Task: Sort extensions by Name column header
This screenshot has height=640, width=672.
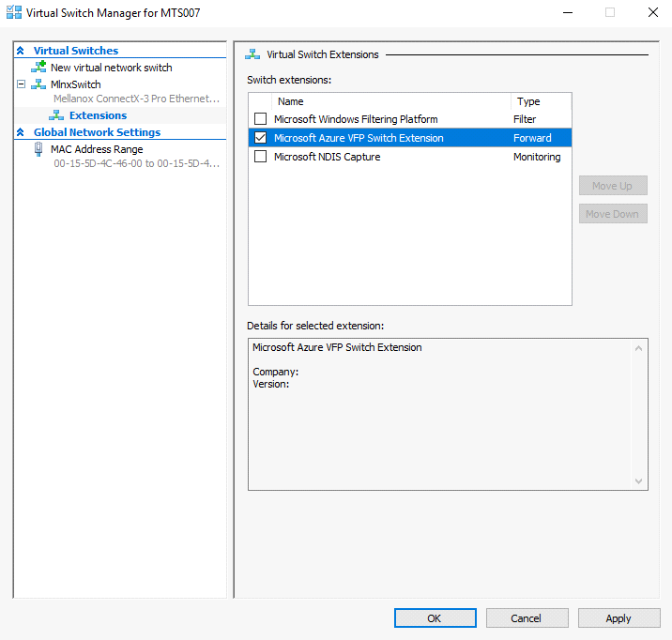Action: [390, 101]
